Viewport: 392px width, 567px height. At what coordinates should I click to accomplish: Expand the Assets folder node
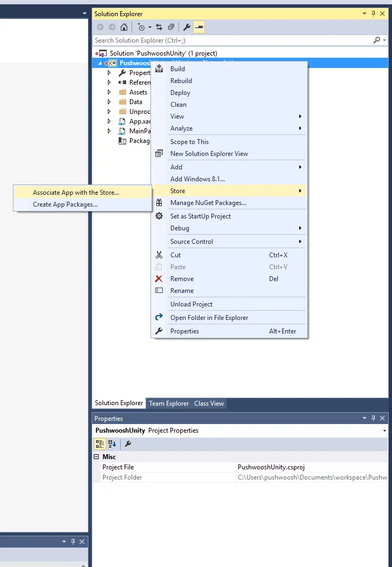[109, 92]
